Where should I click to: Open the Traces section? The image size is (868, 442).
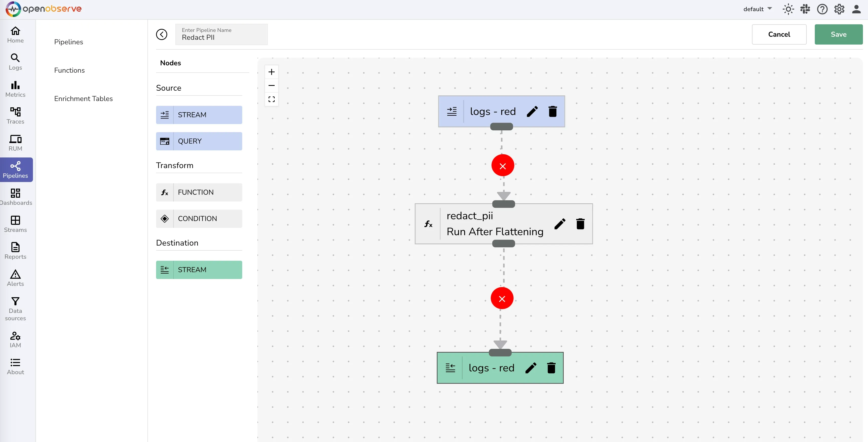[x=15, y=115]
